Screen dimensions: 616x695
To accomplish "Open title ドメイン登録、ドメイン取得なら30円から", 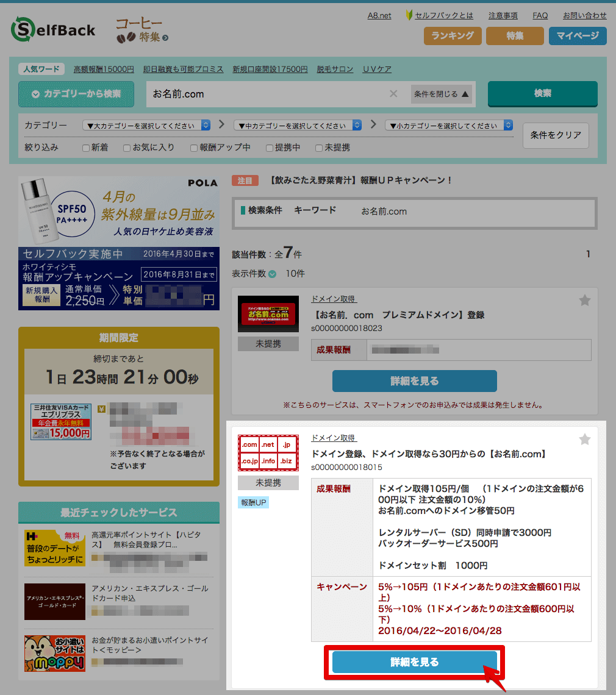I will 429,454.
